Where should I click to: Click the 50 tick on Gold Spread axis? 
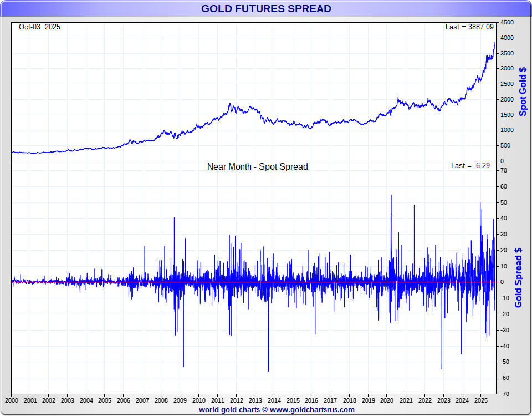coord(504,202)
